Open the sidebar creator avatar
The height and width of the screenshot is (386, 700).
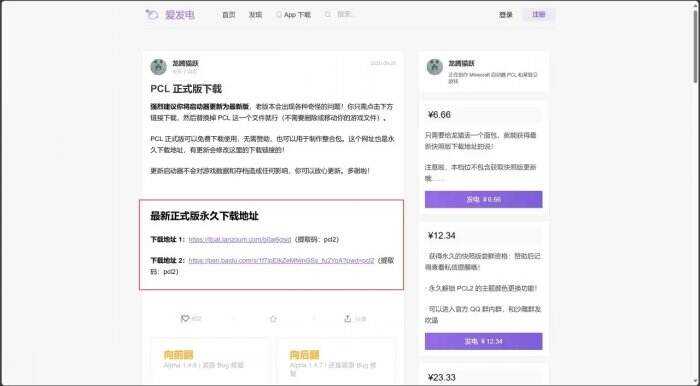point(434,67)
